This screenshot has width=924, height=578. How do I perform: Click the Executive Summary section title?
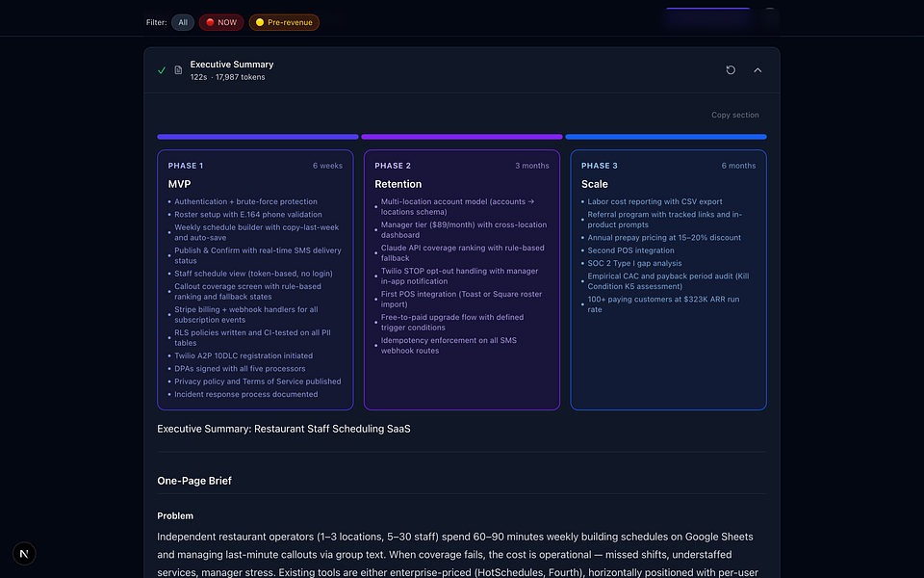[232, 65]
